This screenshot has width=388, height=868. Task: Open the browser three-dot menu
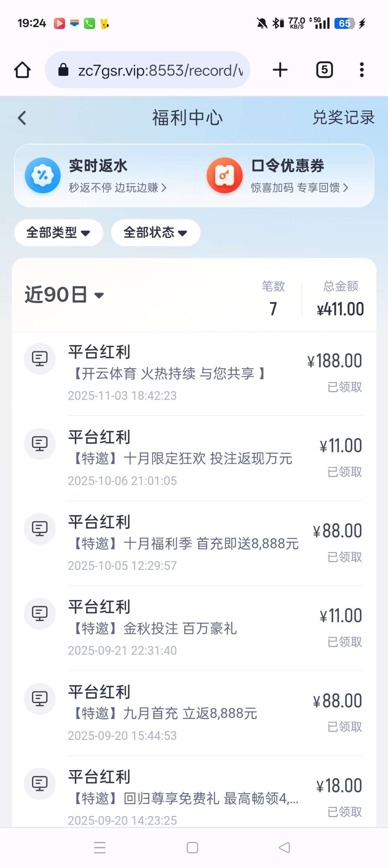pyautogui.click(x=361, y=70)
